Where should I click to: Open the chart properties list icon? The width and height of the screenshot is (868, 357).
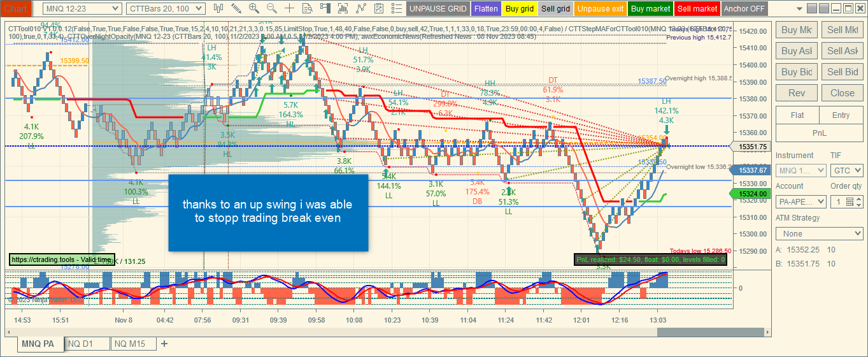coord(397,8)
